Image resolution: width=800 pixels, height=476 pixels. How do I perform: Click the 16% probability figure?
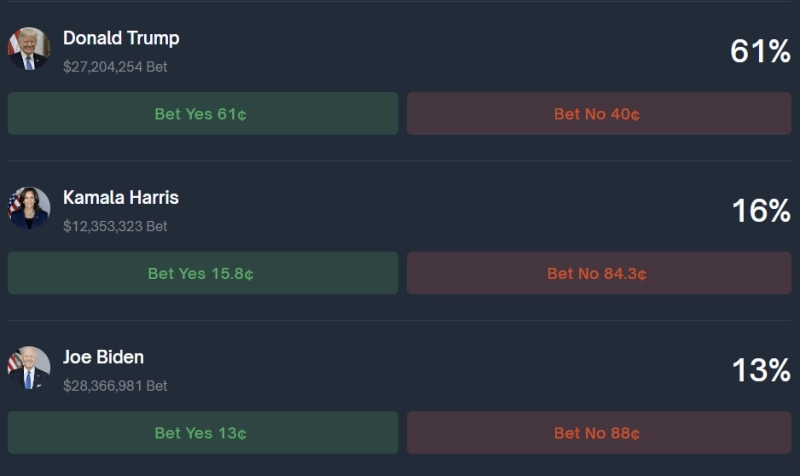(x=760, y=211)
